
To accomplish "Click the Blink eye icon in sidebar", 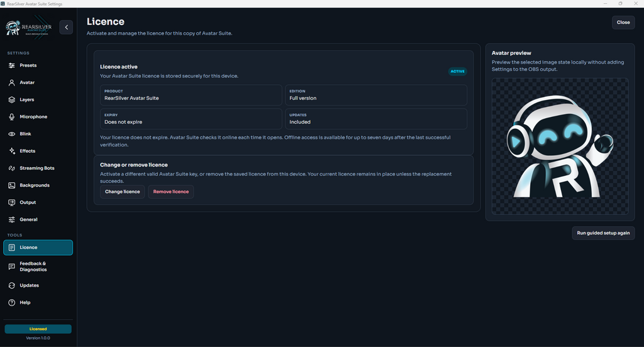I will (x=12, y=134).
